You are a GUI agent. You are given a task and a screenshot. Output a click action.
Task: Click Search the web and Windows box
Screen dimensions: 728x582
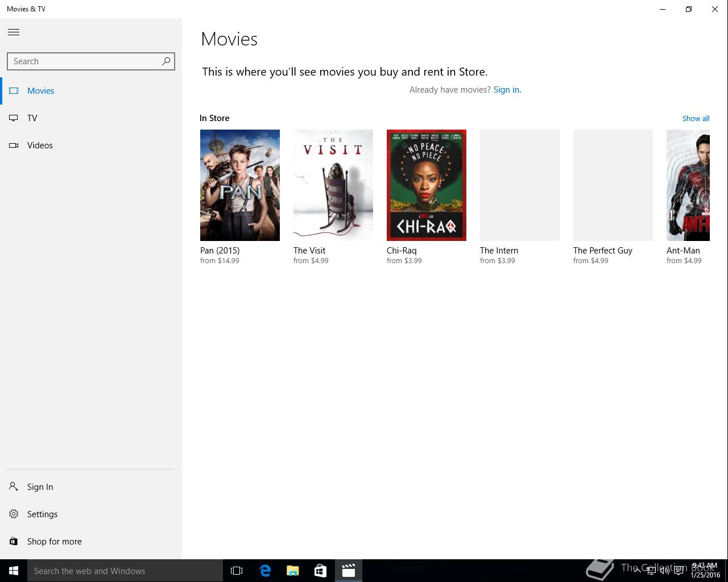tap(125, 571)
